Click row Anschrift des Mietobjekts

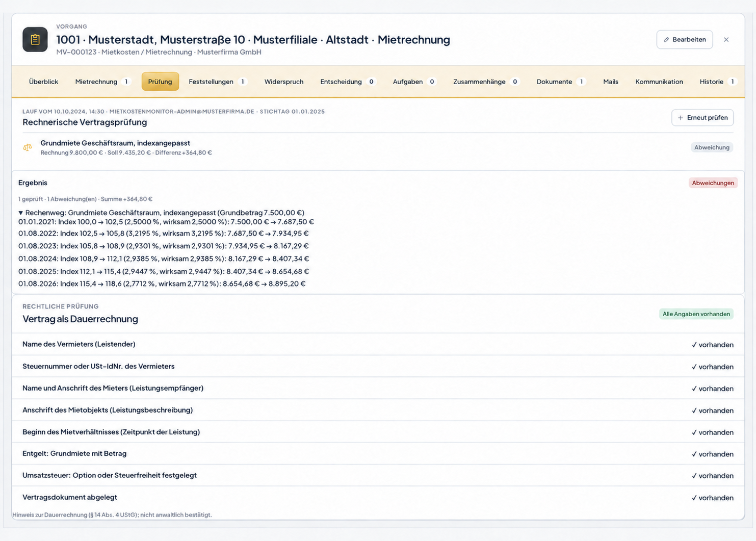(378, 410)
